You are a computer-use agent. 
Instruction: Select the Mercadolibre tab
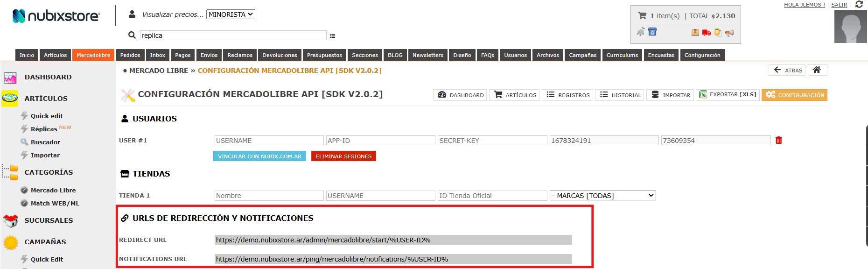point(93,55)
